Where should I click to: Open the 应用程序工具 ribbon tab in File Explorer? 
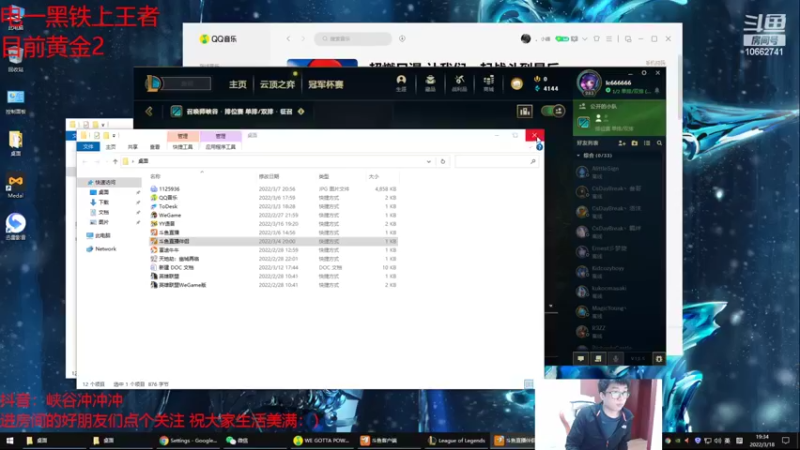point(220,147)
